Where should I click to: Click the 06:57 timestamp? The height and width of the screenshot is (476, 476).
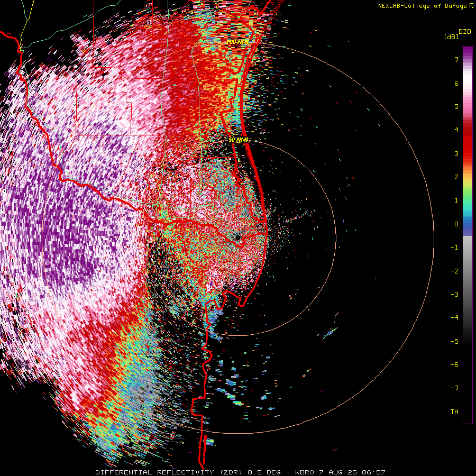click(x=374, y=472)
